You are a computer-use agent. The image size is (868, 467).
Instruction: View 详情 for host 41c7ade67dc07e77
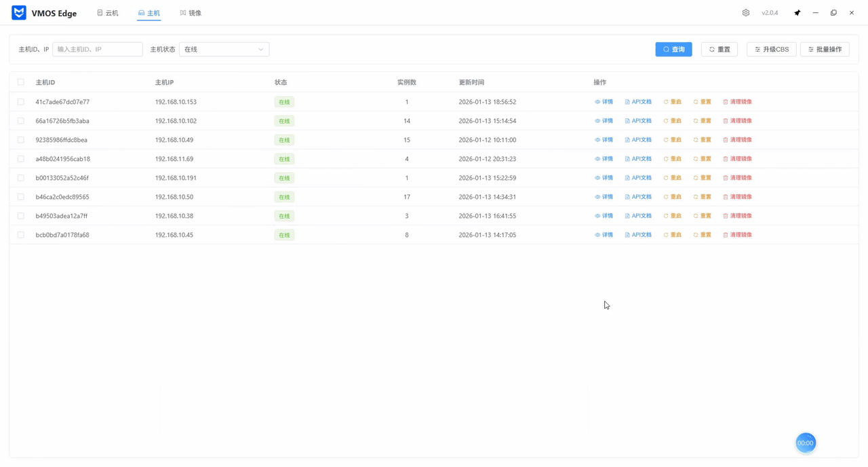click(x=604, y=102)
